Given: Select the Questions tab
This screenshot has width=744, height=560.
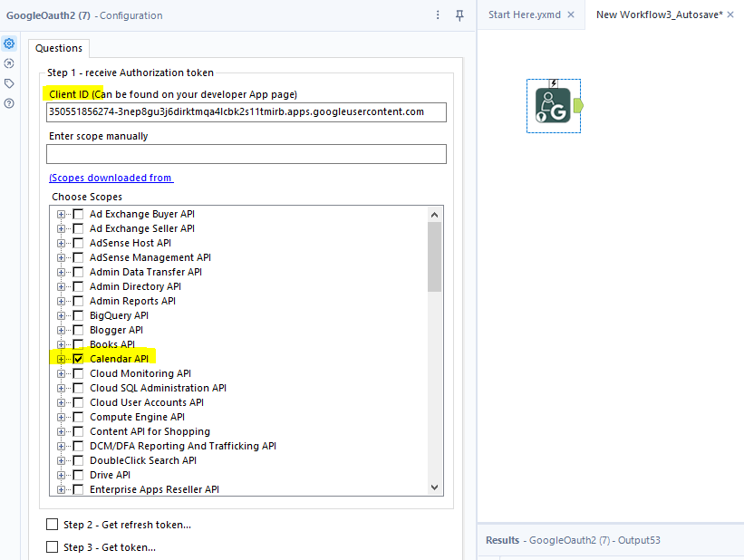Looking at the screenshot, I should pyautogui.click(x=59, y=48).
